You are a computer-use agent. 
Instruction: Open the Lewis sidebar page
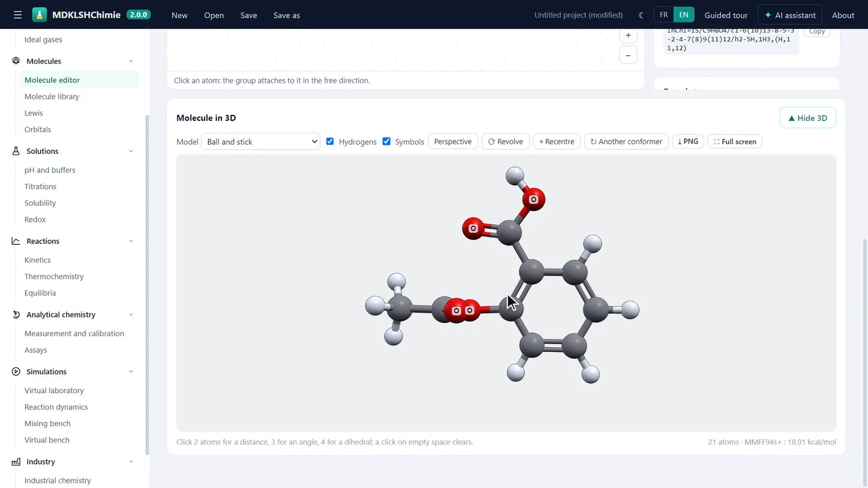tap(34, 113)
